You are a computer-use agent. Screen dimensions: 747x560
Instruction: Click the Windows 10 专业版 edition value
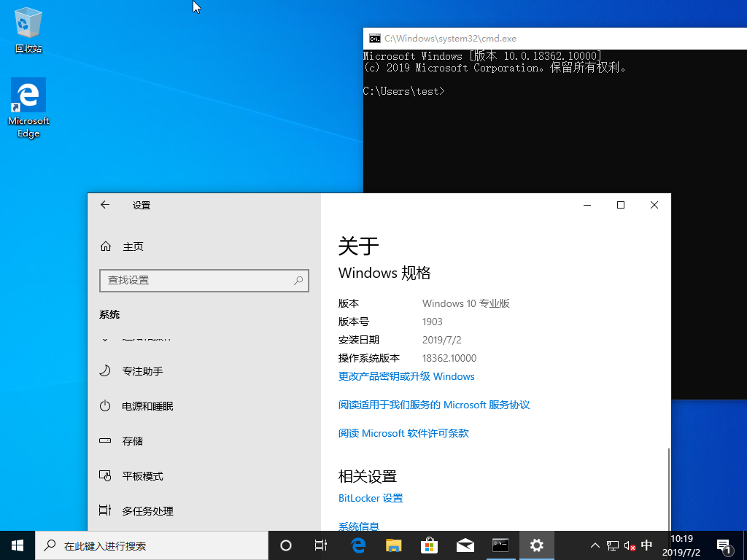(x=466, y=303)
